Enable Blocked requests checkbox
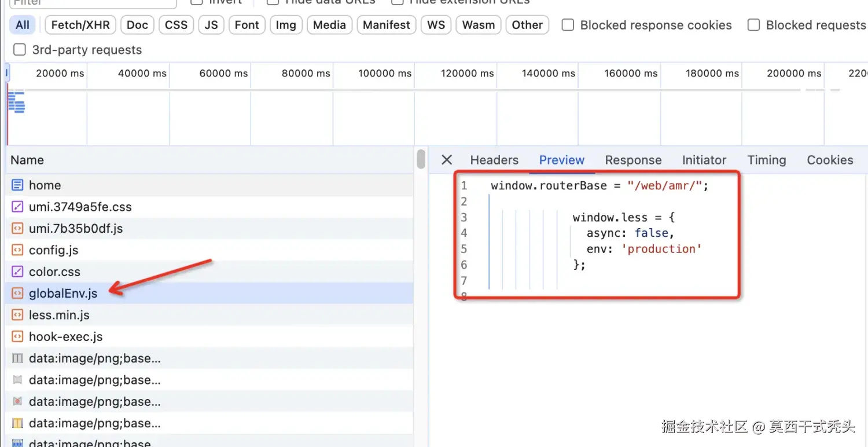868x447 pixels. 753,25
